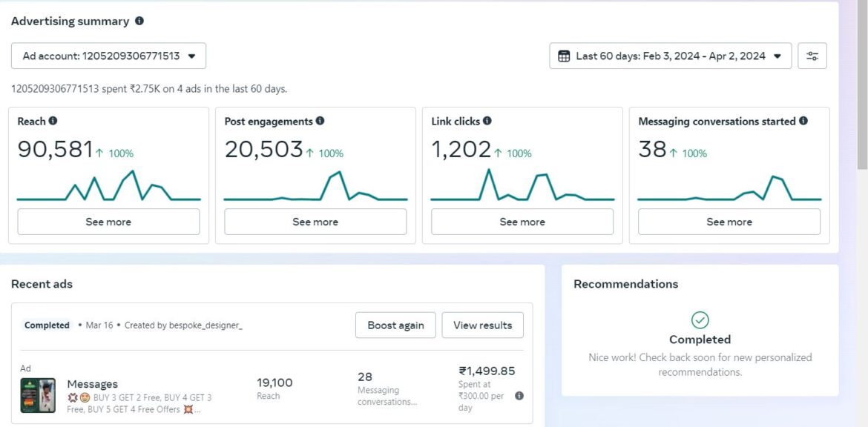Viewport: 868px width, 427px height.
Task: Open the filter settings sliders icon
Action: click(x=812, y=56)
